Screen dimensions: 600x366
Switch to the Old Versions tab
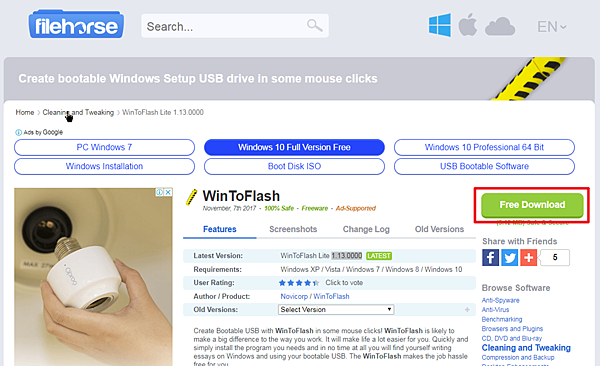tap(439, 229)
